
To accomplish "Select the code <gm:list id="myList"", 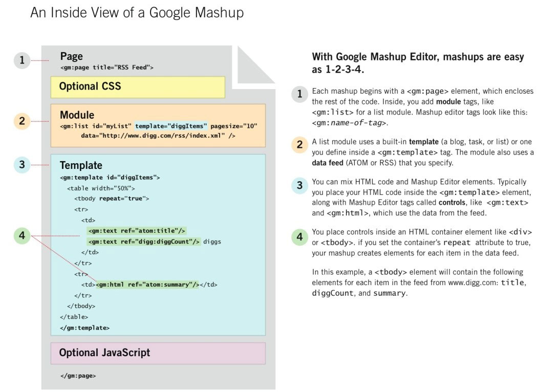I will point(96,126).
